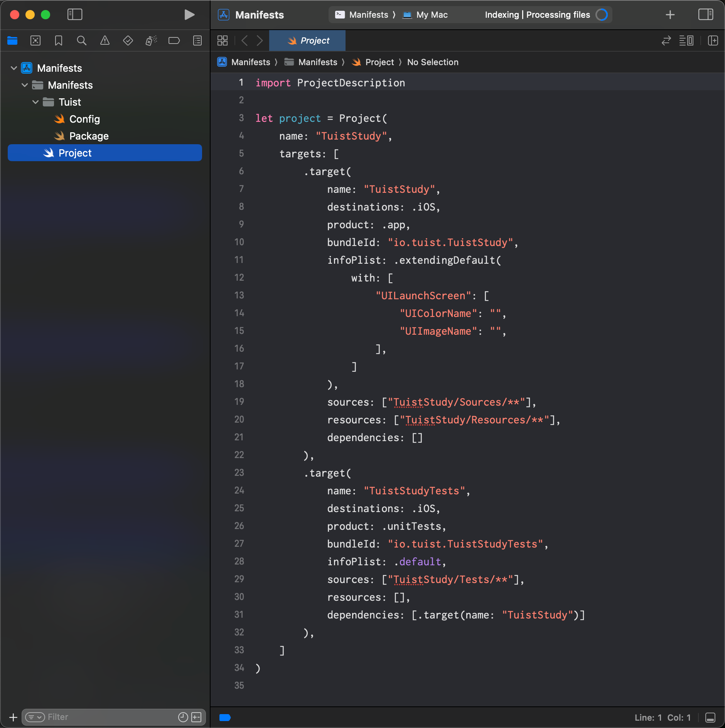The image size is (725, 728).
Task: Go forward in editor history
Action: click(260, 40)
